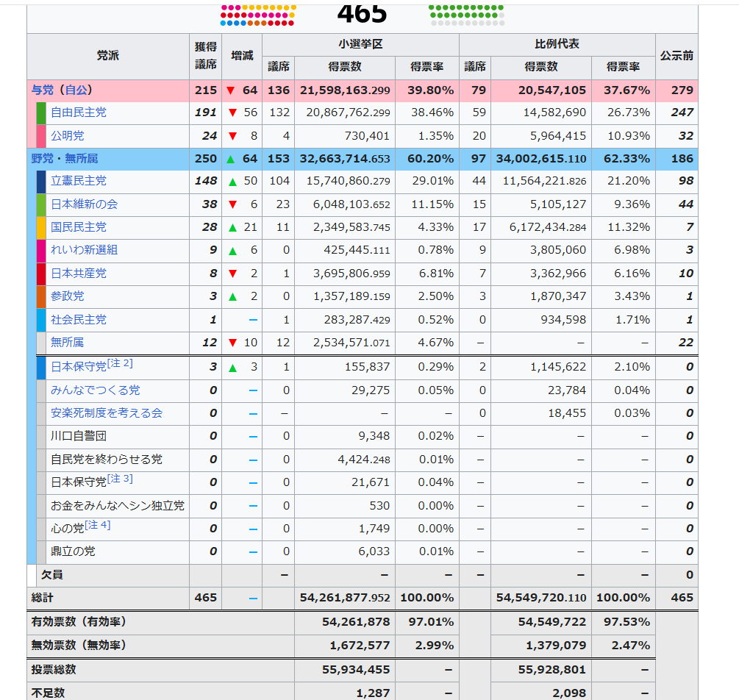Click green up arrow in 野党・無所属 row
Image resolution: width=739 pixels, height=700 pixels.
coord(230,160)
